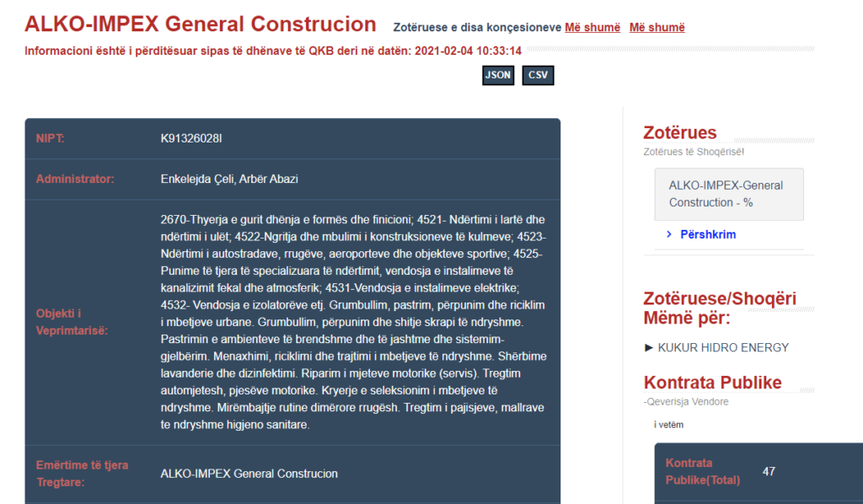Open the Përshkrim link
This screenshot has width=863, height=504.
[708, 234]
